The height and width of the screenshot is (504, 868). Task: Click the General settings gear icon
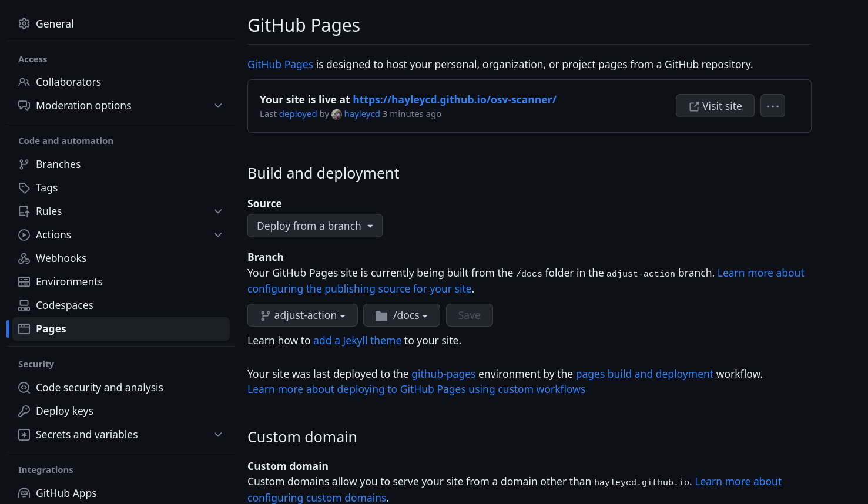point(24,23)
